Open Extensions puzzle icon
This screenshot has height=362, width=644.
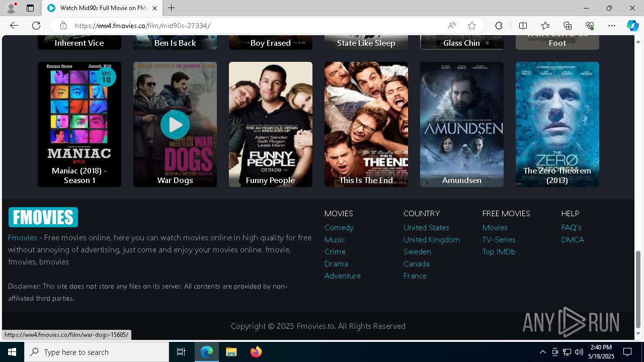click(x=499, y=26)
